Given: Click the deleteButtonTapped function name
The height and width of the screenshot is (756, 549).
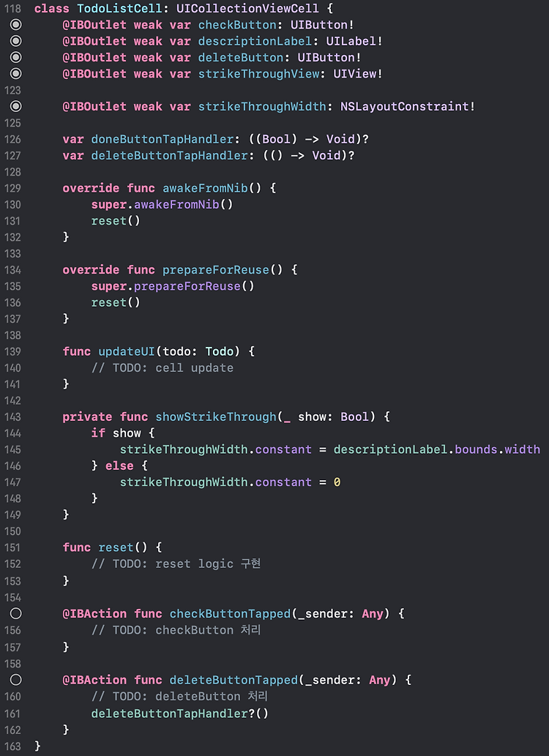Looking at the screenshot, I should [x=234, y=681].
